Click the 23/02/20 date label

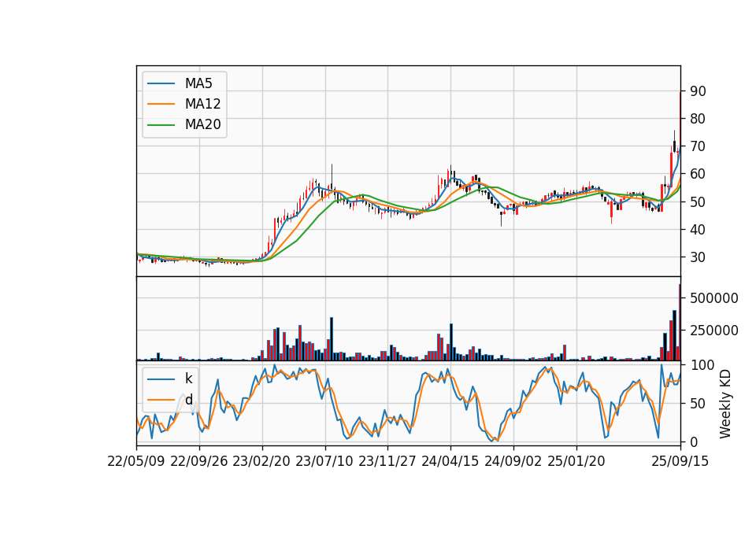tap(261, 461)
